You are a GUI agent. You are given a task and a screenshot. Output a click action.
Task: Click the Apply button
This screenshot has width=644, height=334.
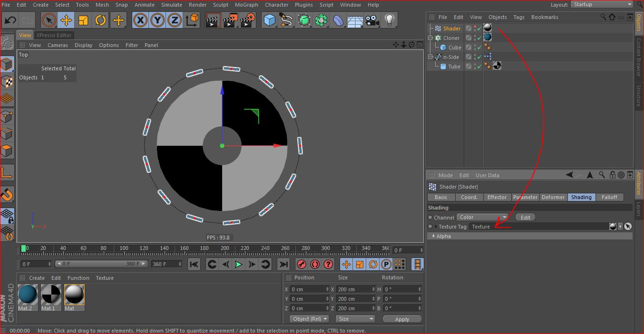pyautogui.click(x=402, y=319)
